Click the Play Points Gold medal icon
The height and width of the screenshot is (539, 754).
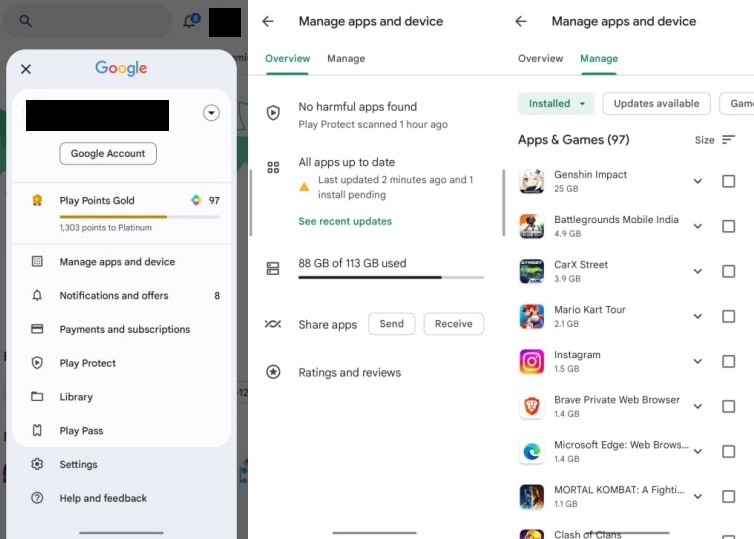point(37,200)
